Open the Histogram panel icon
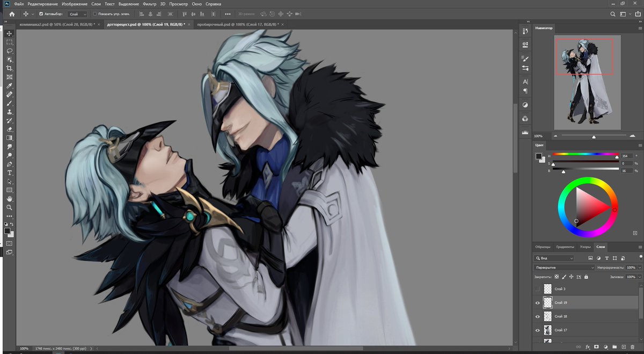The height and width of the screenshot is (354, 644). point(525,132)
